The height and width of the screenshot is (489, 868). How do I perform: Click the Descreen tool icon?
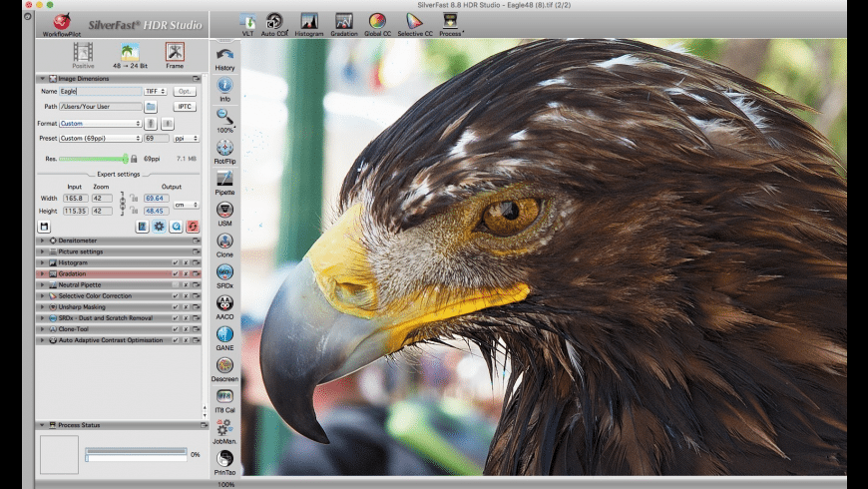tap(224, 365)
